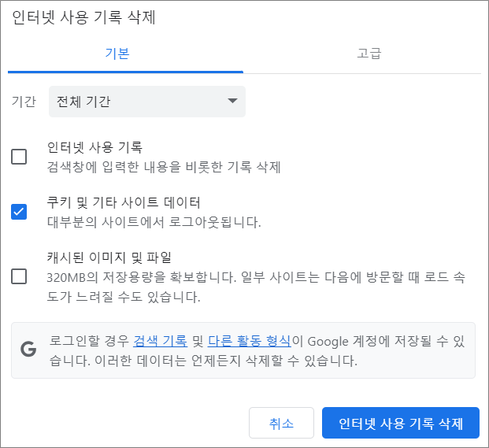Check the 캐시된 이미지 및 파일 checkbox
This screenshot has height=448, width=489.
[19, 276]
